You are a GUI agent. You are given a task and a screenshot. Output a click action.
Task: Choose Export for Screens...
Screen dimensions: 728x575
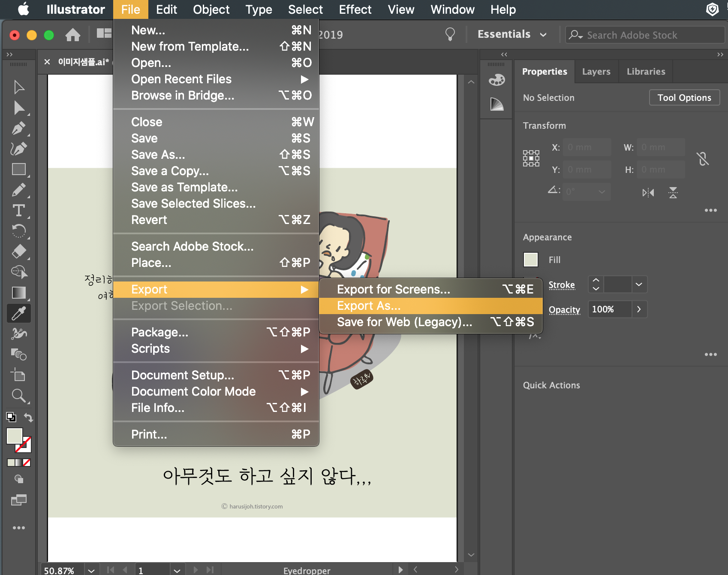click(431, 290)
